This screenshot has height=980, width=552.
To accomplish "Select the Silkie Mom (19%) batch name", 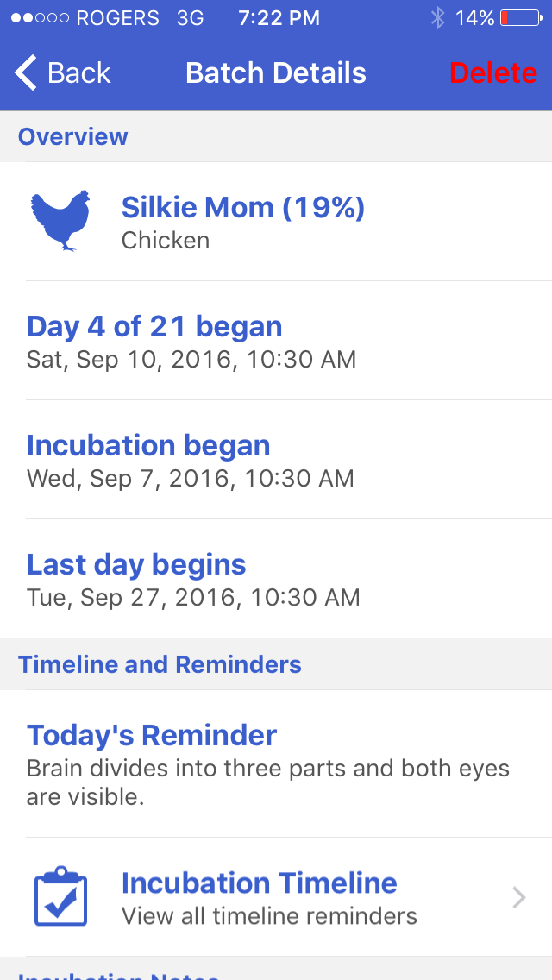I will pos(243,207).
